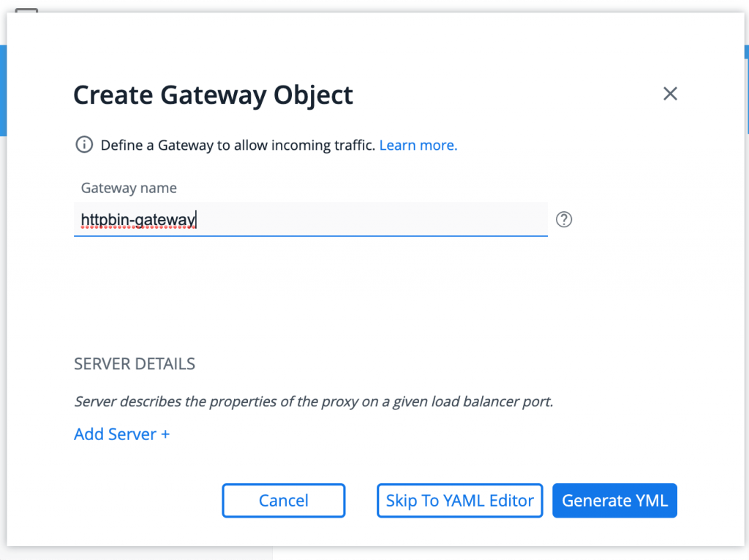Click the italic Server describes properties text
749x560 pixels.
point(314,401)
